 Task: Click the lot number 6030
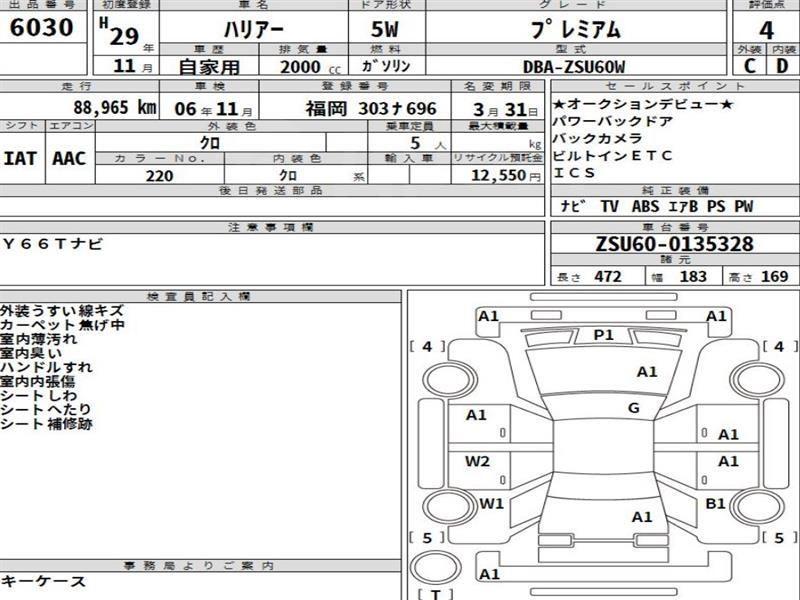coord(42,27)
